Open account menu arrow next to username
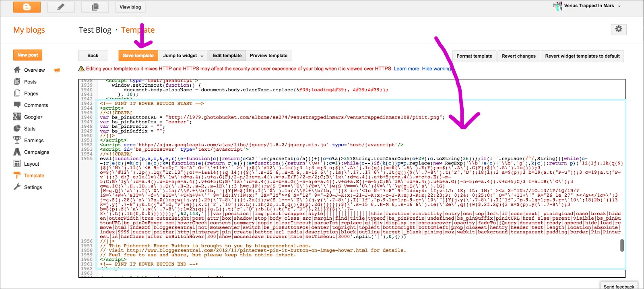Viewport: 644px width, 289px height. pyautogui.click(x=619, y=6)
